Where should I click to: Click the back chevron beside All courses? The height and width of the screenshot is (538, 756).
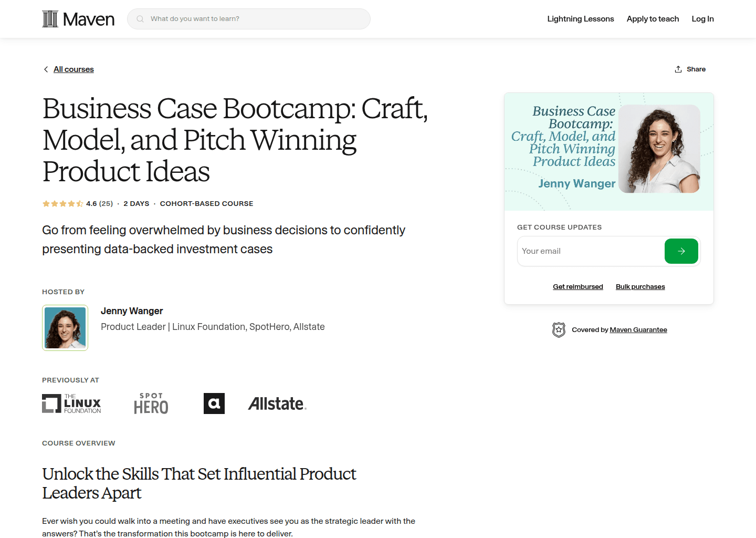[46, 69]
